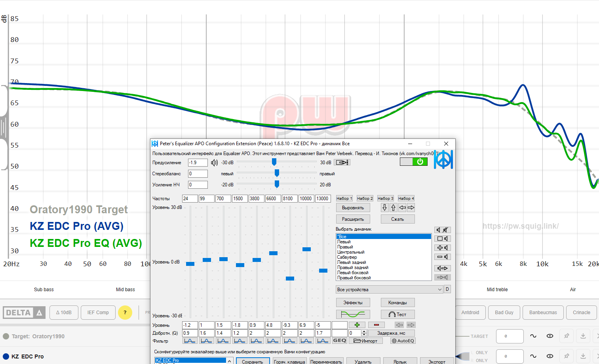Toggle visibility eye for KZ EDC Pro row
The width and height of the screenshot is (599, 364).
(x=550, y=356)
